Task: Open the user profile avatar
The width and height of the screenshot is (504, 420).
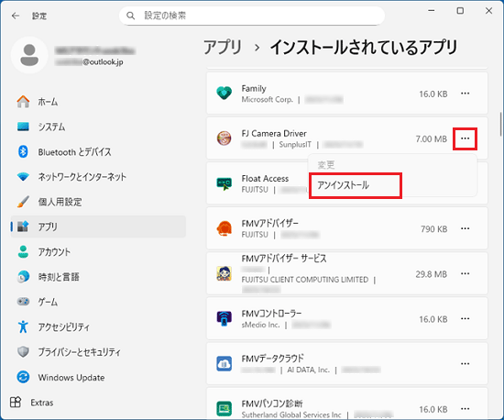Action: (x=29, y=55)
